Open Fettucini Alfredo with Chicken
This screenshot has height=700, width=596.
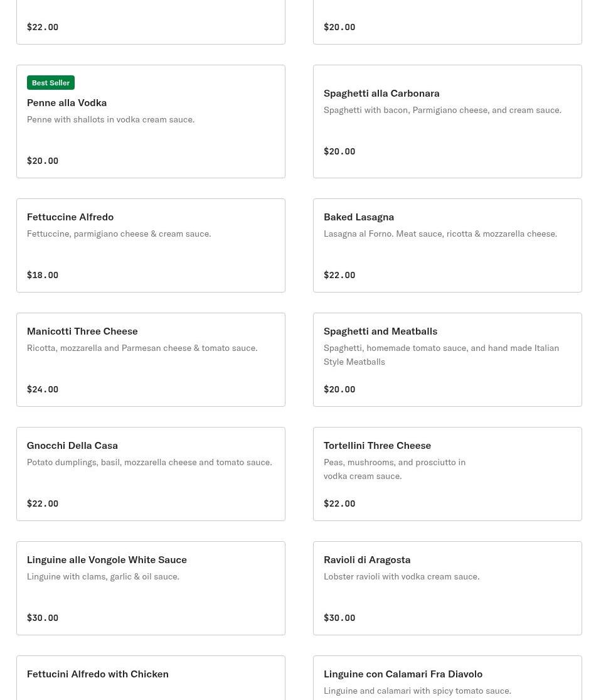tap(97, 674)
